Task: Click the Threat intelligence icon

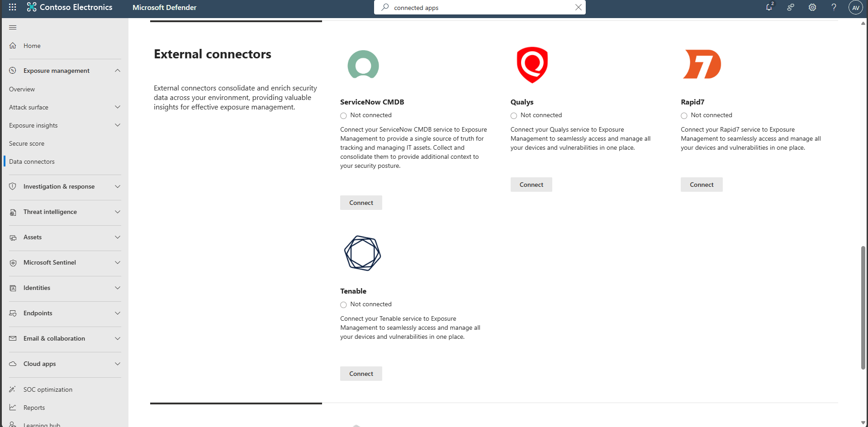Action: tap(13, 212)
